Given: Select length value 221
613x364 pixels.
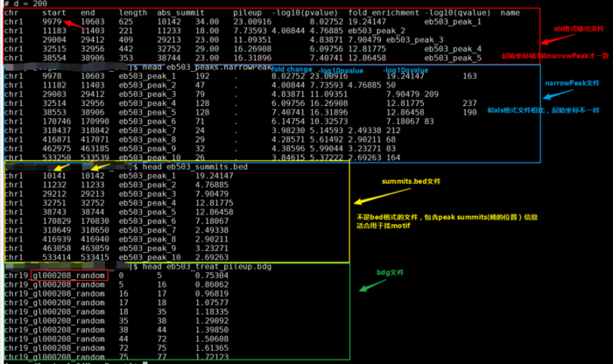Looking at the screenshot, I should pos(126,31).
